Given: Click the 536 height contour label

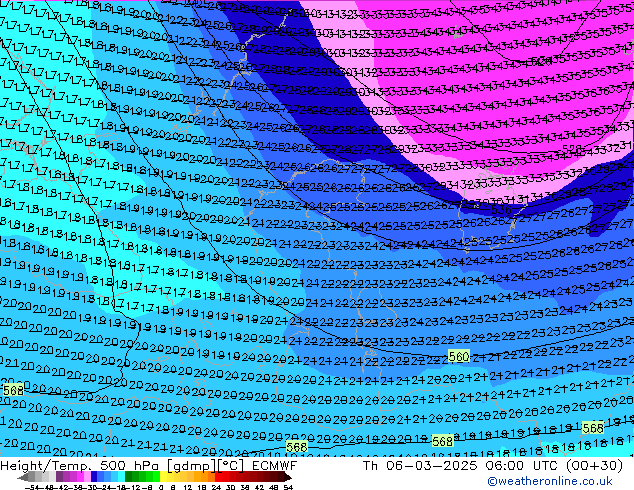Looking at the screenshot, I should [x=501, y=209].
